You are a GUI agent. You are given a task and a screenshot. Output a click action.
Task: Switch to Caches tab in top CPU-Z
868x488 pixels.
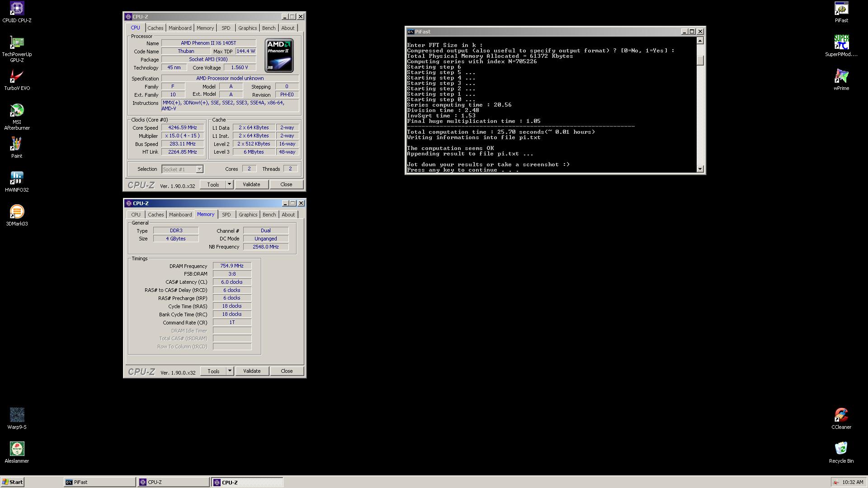click(x=155, y=28)
